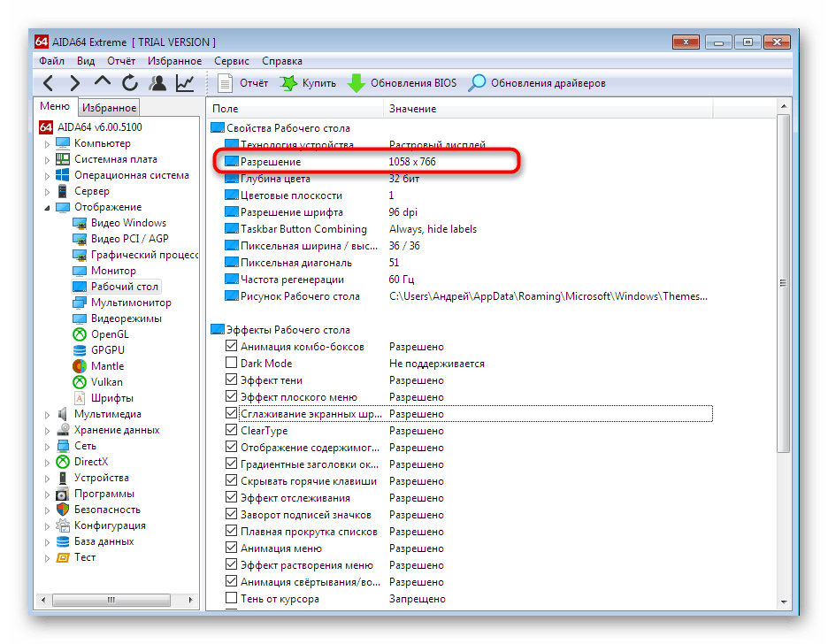Screen dimensions: 828x644
Task: Open the Сервис menu
Action: [231, 61]
